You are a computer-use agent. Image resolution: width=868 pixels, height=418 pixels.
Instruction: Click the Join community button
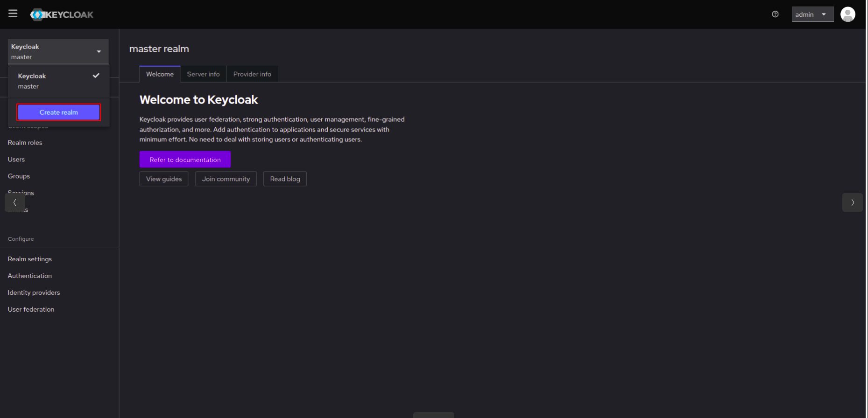226,179
